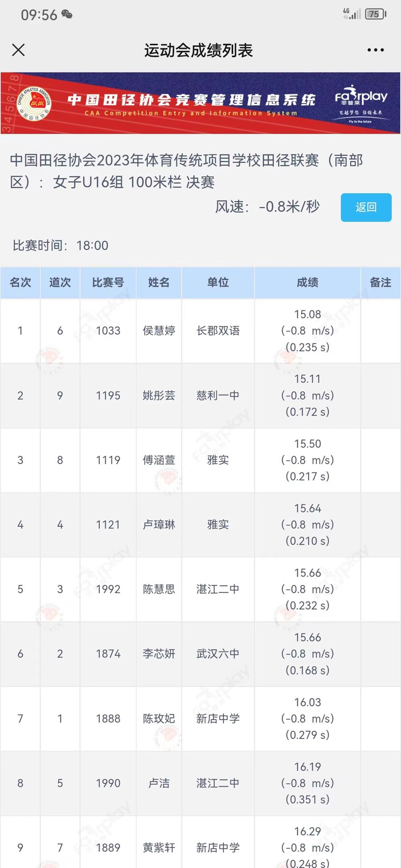Tap the 武汉六中 team cell

218,654
